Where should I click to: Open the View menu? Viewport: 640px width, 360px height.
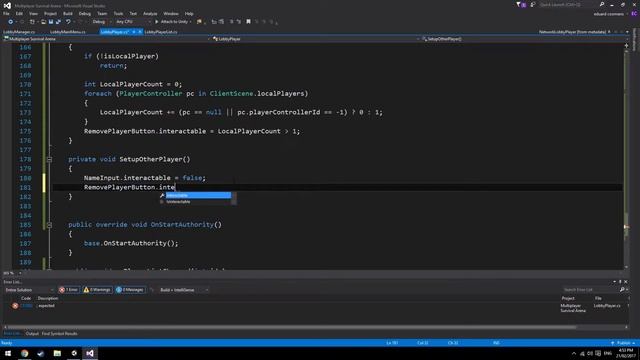(33, 13)
